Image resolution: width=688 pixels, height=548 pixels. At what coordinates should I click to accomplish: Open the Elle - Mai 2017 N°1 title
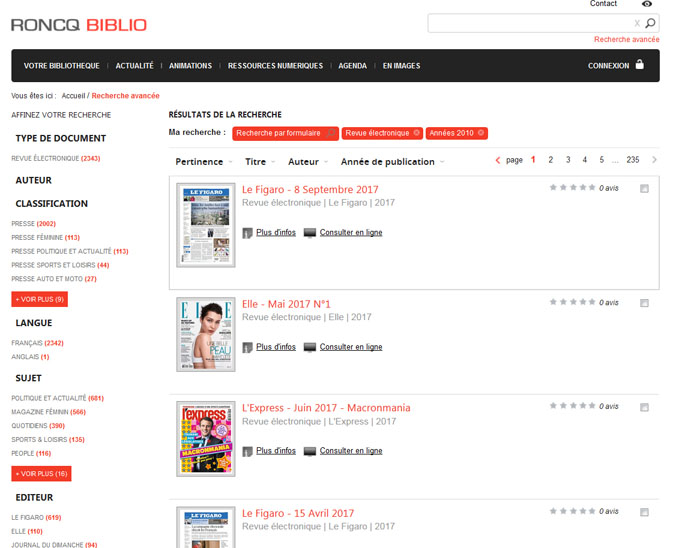tap(286, 304)
